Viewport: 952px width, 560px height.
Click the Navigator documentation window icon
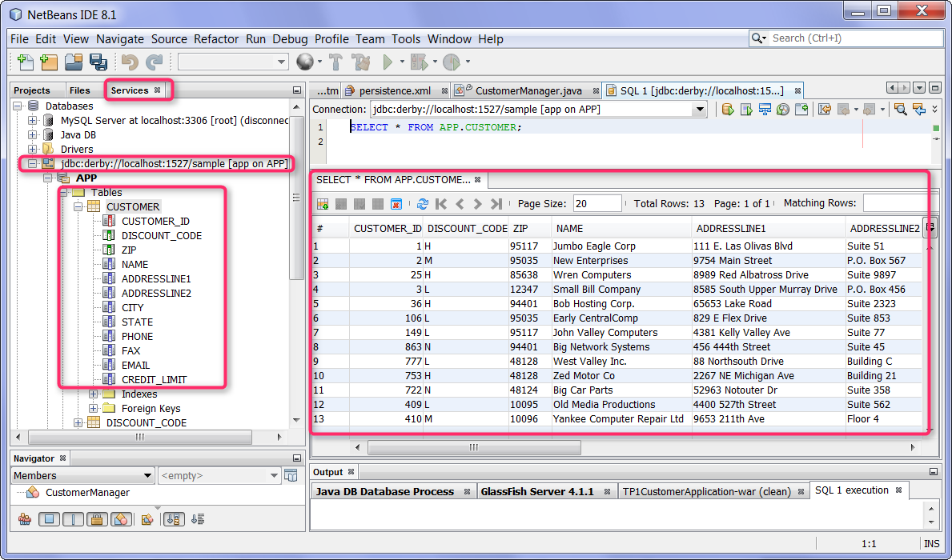pyautogui.click(x=291, y=476)
